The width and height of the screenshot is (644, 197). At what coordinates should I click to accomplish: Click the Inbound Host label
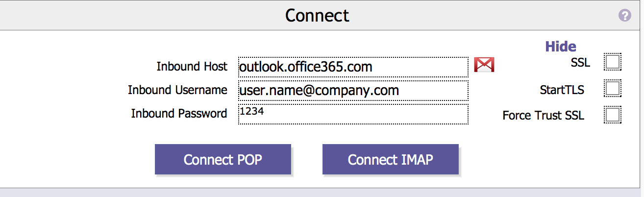pyautogui.click(x=192, y=66)
